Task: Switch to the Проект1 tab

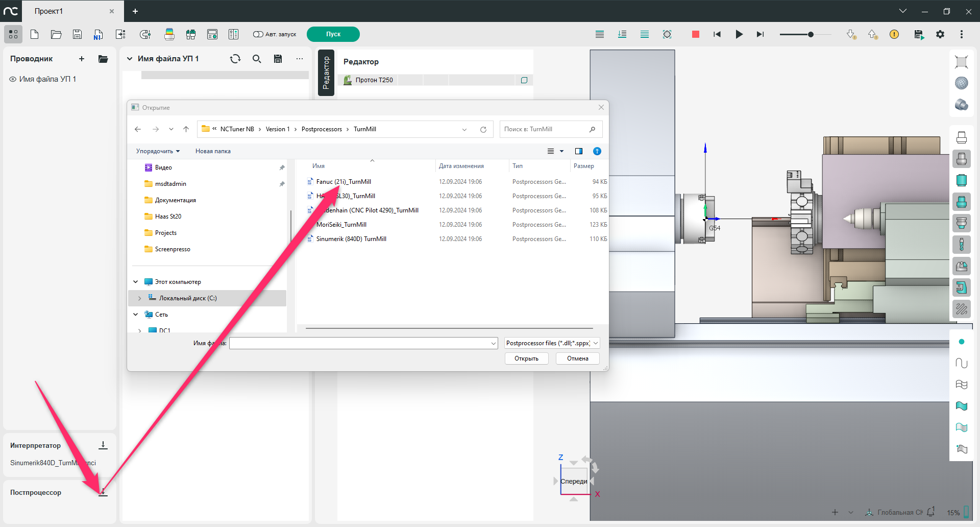Action: (x=49, y=11)
